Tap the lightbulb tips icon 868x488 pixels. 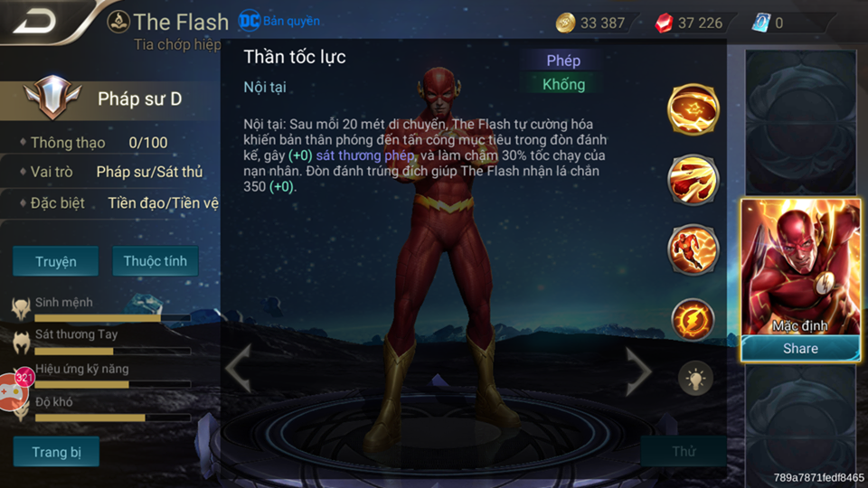point(695,379)
